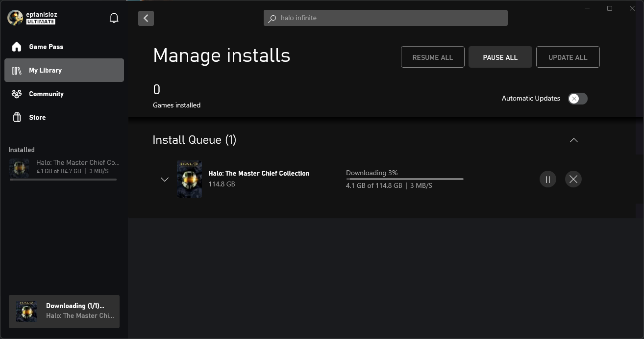Cancel the Halo installation with X
Screen dimensions: 644x339
tap(573, 179)
